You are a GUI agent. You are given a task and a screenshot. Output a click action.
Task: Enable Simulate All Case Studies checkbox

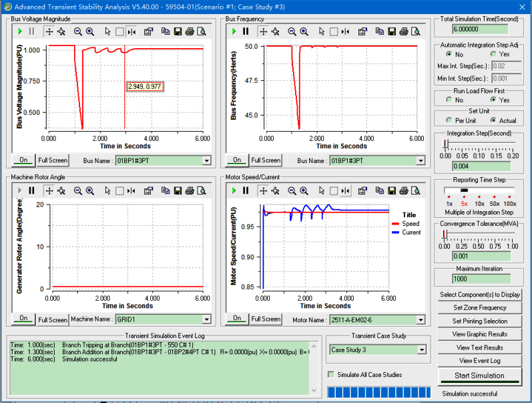pos(331,374)
